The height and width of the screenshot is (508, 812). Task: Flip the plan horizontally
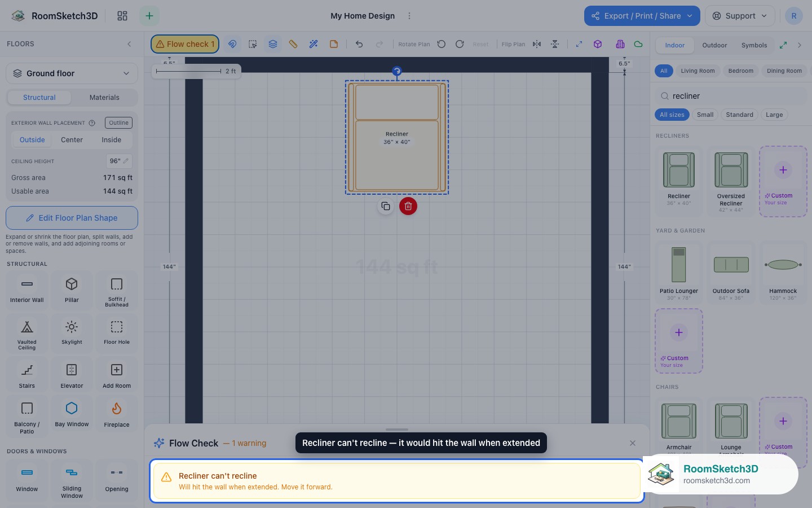537,44
